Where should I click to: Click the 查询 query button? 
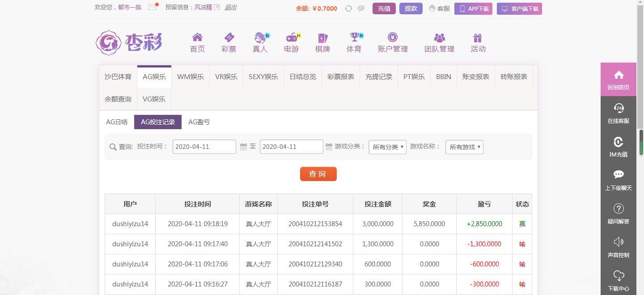click(318, 174)
